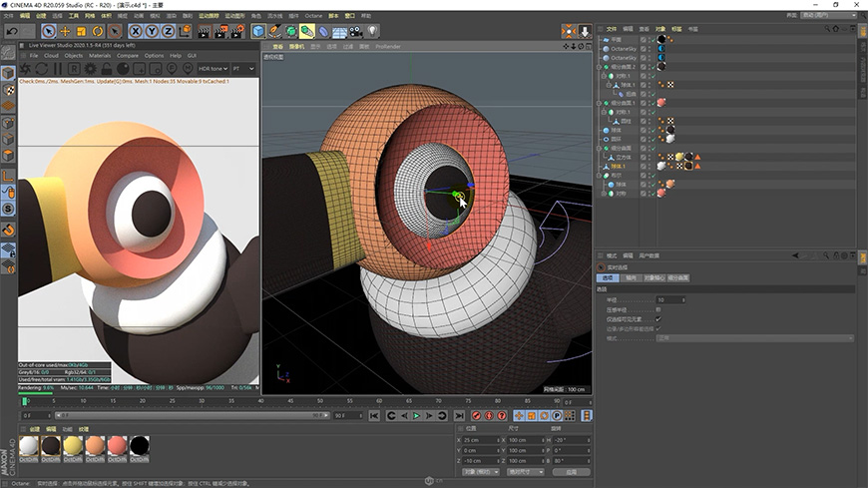
Task: Click the highlighted green generator icon
Action: [x=307, y=32]
